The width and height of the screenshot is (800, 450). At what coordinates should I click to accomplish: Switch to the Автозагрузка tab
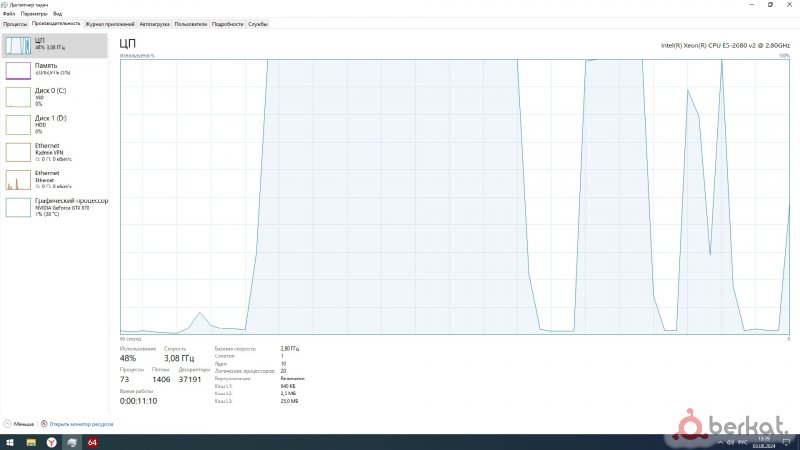point(154,22)
